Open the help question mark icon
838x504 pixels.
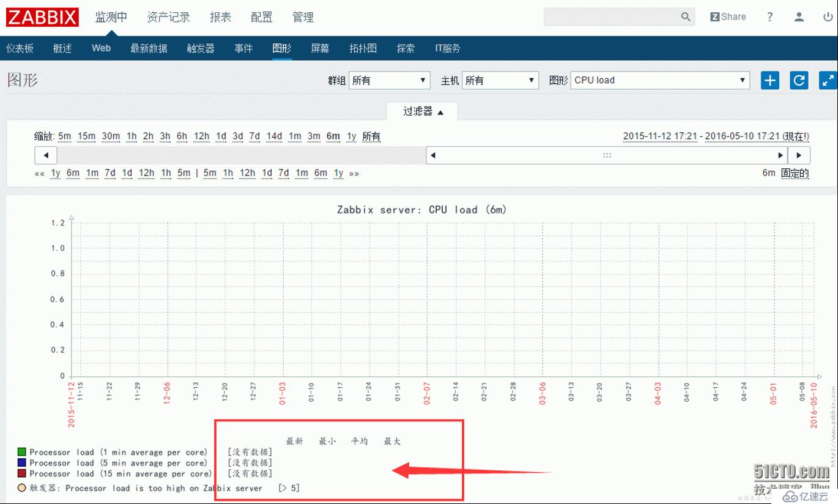[770, 17]
